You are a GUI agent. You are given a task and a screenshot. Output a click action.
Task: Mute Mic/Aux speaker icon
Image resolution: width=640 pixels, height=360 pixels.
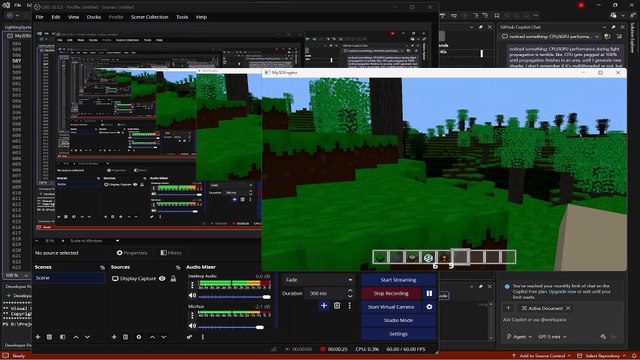pyautogui.click(x=193, y=326)
